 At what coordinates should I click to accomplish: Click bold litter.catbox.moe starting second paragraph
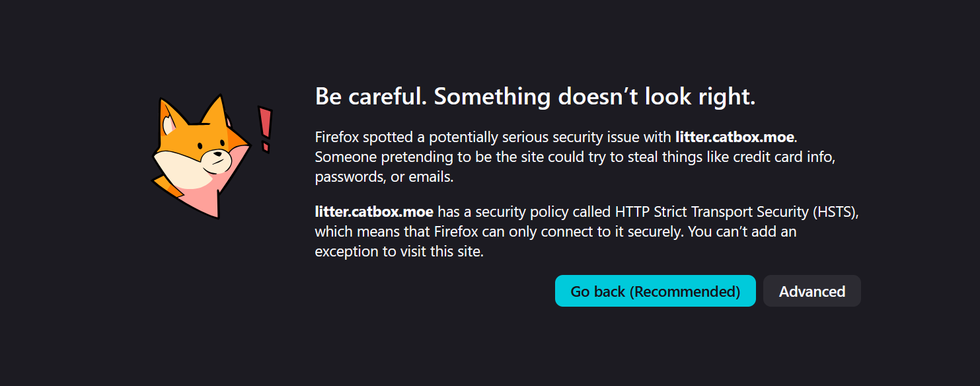(374, 212)
